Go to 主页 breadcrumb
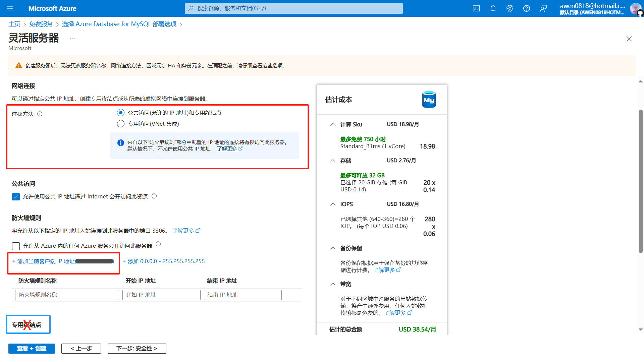 [x=14, y=24]
